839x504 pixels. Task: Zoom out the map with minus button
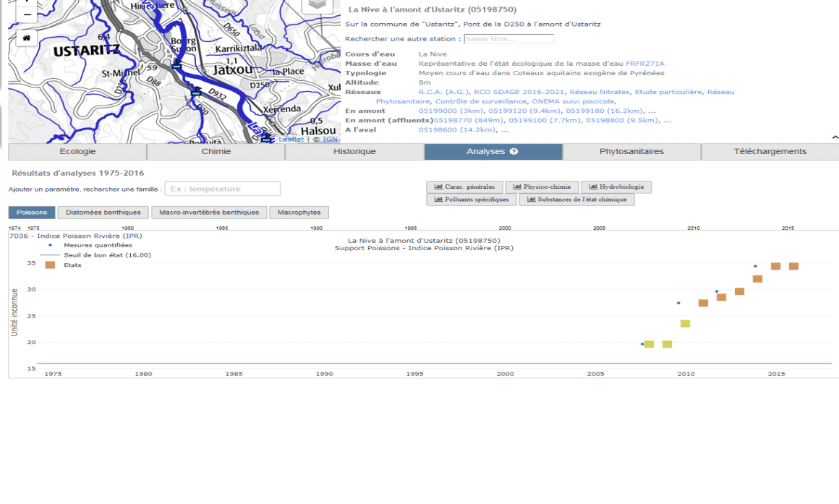click(27, 14)
